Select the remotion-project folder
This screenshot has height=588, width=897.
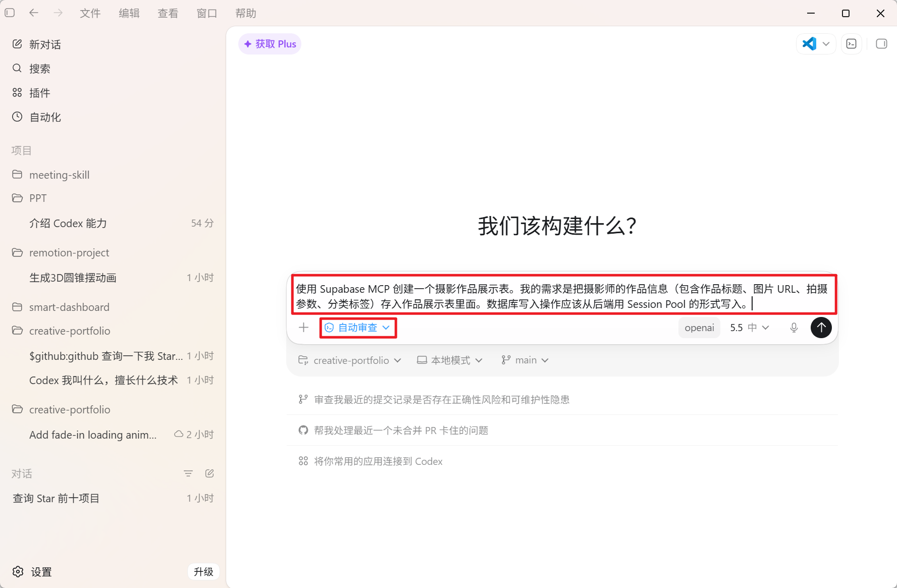pyautogui.click(x=113, y=252)
